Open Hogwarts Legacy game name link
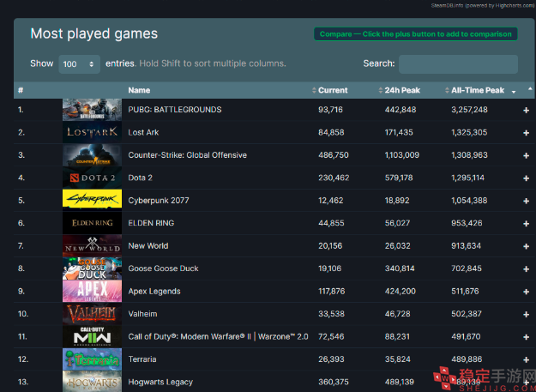The image size is (536, 392). 160,382
